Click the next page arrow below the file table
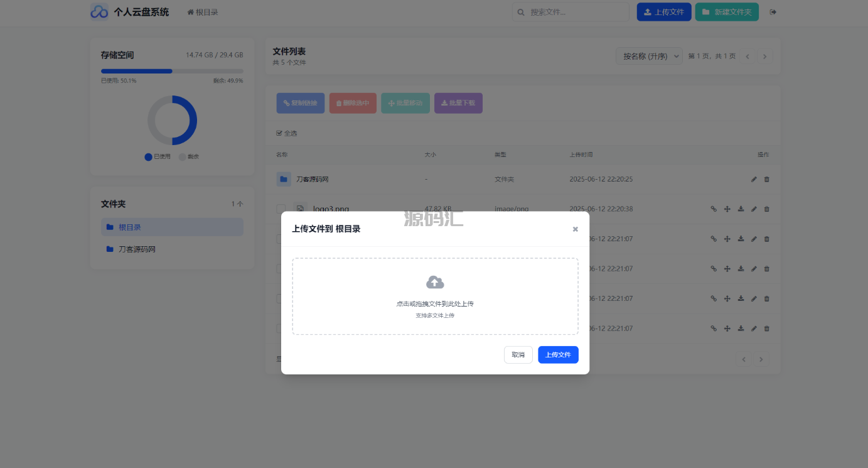This screenshot has height=468, width=868. (x=761, y=359)
